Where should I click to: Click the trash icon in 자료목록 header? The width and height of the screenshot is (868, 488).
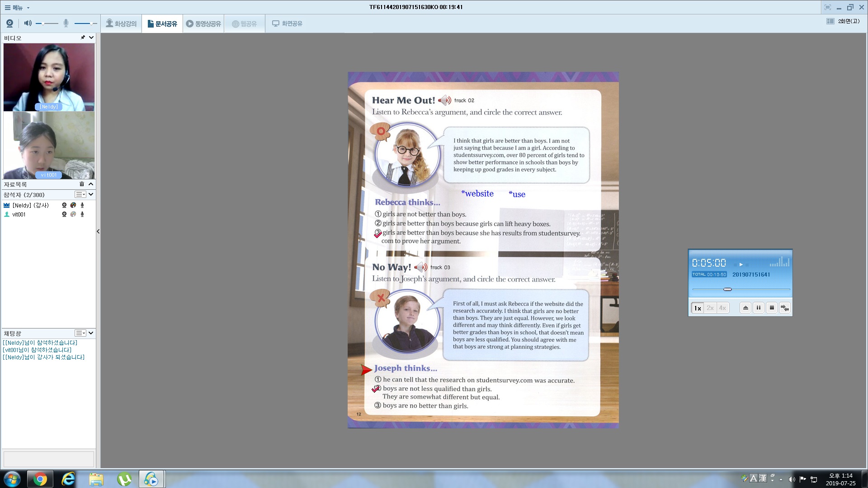tap(82, 184)
